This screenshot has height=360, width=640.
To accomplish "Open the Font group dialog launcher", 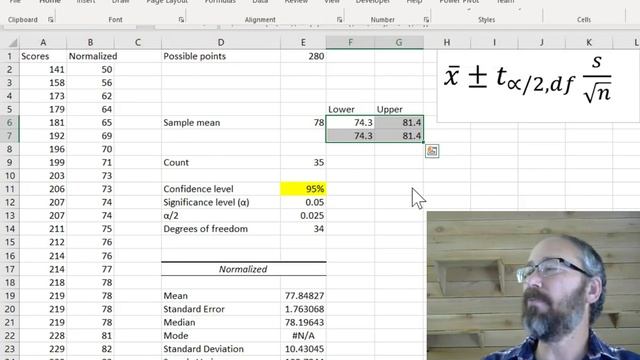I will [181, 20].
